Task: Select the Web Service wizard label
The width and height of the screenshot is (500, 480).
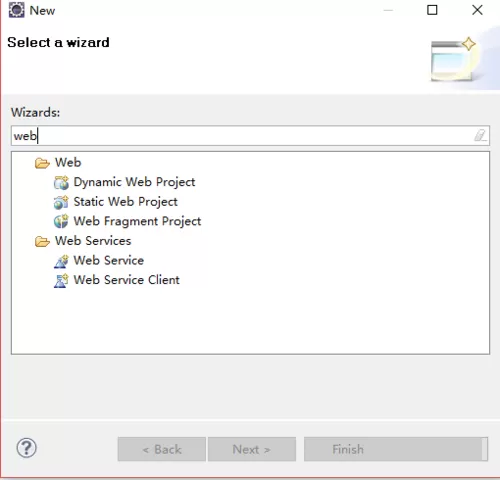Action: pos(109,260)
